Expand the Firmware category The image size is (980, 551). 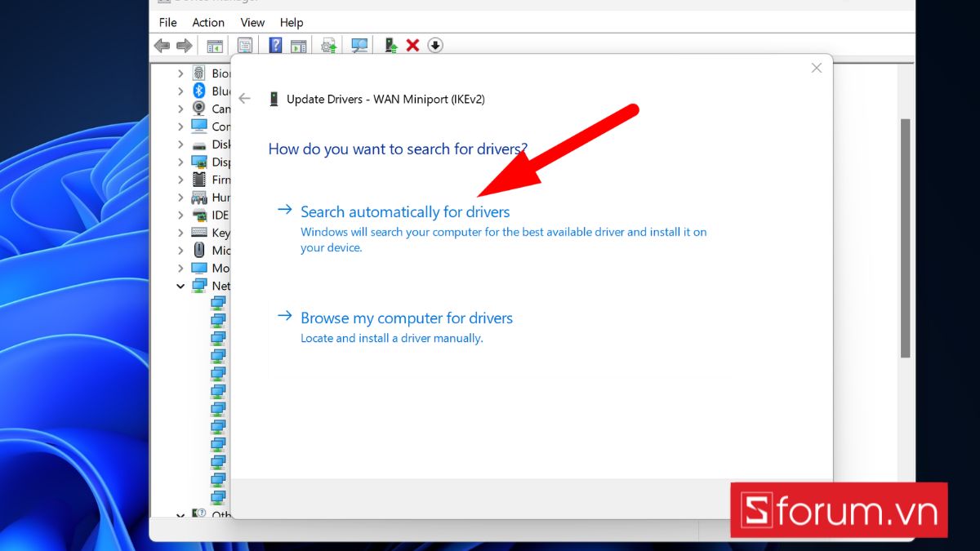[x=180, y=180]
